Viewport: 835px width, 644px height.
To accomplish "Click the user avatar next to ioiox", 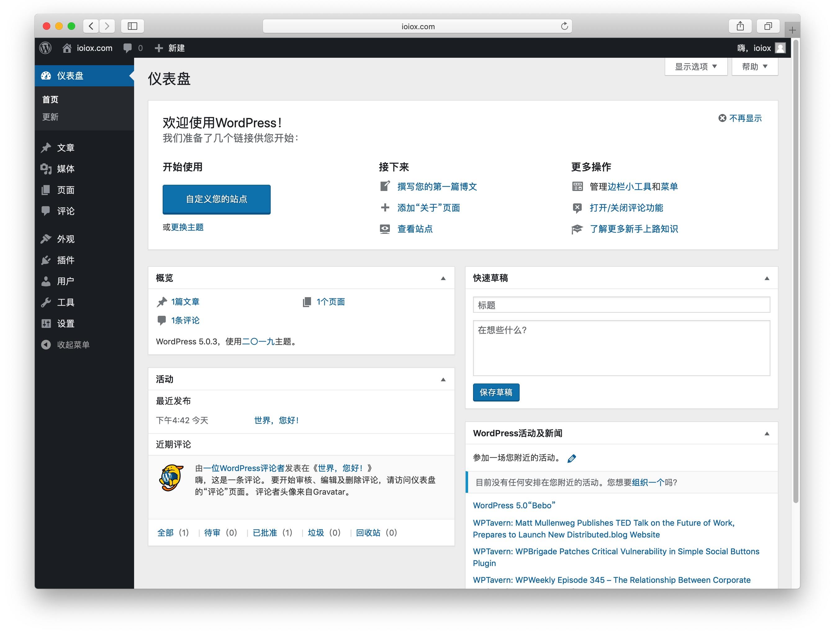I will point(780,48).
